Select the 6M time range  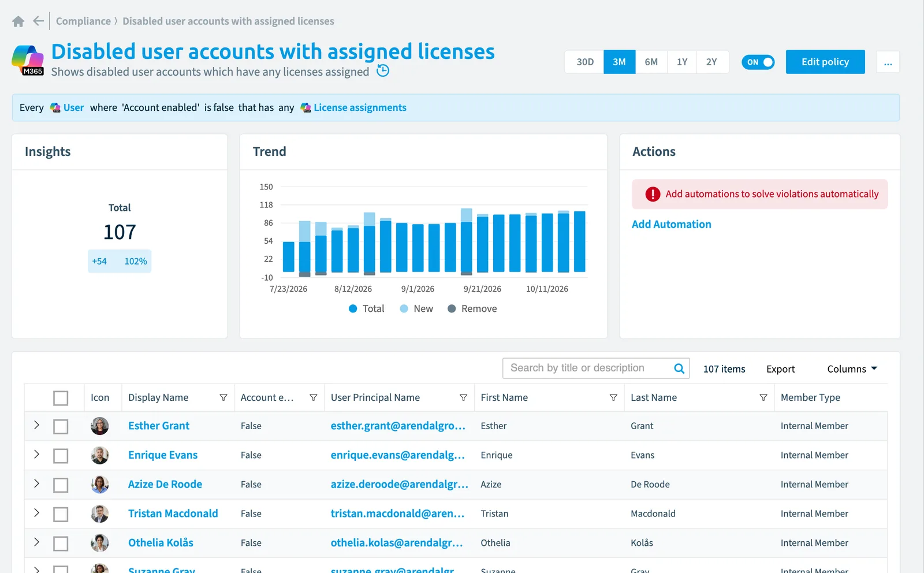(651, 62)
